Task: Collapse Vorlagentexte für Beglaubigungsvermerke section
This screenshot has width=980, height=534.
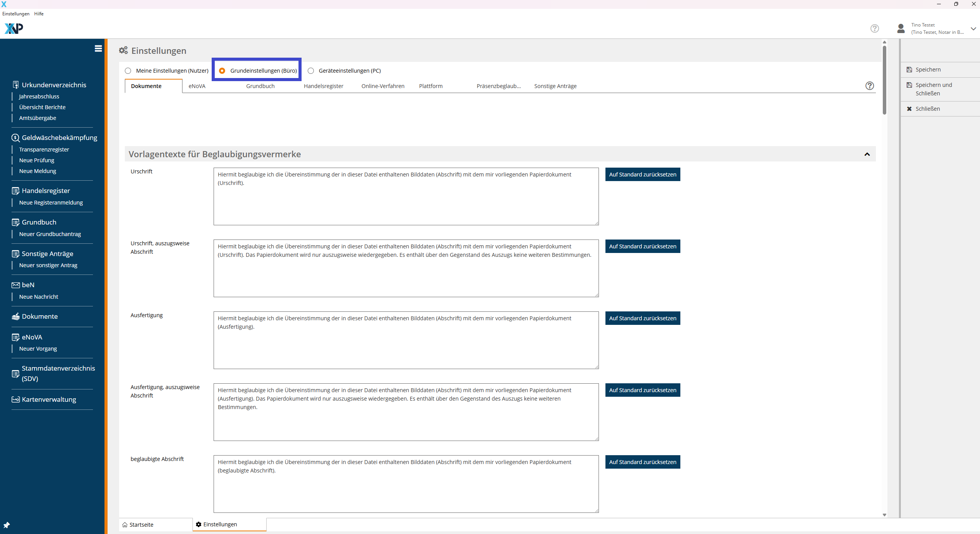Action: 867,154
